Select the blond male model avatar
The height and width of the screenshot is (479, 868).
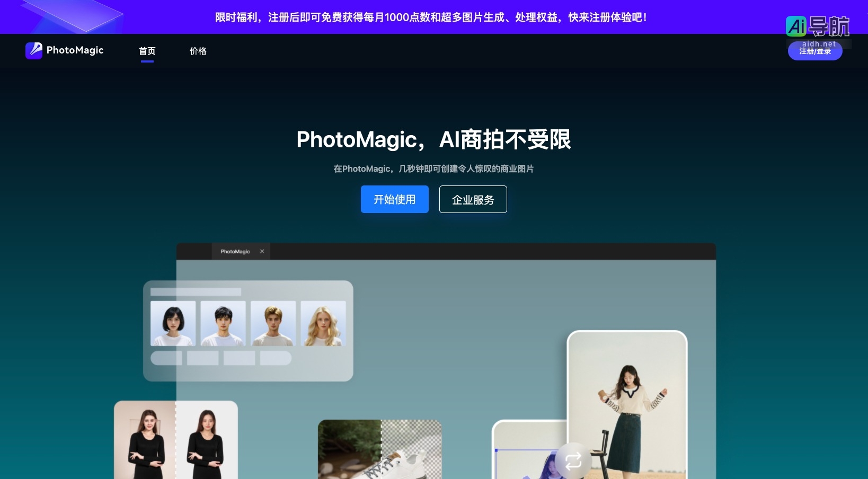click(273, 322)
